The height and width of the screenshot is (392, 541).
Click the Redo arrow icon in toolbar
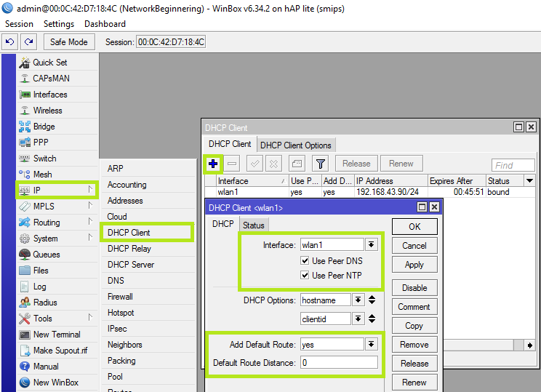28,42
